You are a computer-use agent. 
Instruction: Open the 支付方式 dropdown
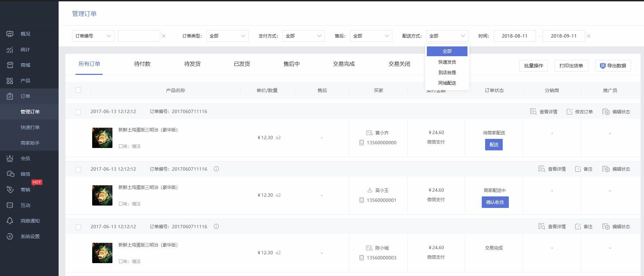pyautogui.click(x=304, y=36)
